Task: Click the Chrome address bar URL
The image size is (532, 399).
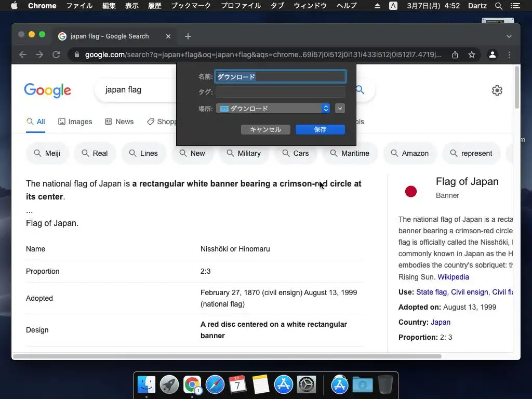Action: pos(263,55)
